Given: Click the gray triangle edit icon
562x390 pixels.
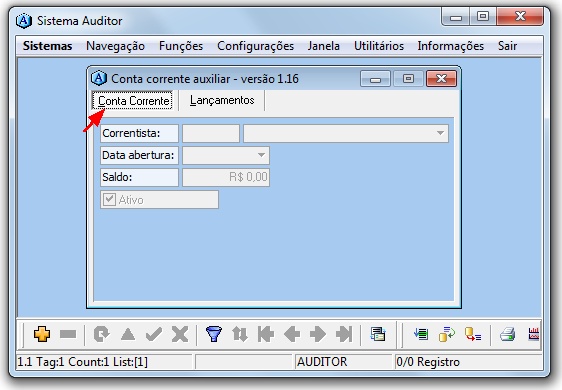Looking at the screenshot, I should tap(128, 334).
